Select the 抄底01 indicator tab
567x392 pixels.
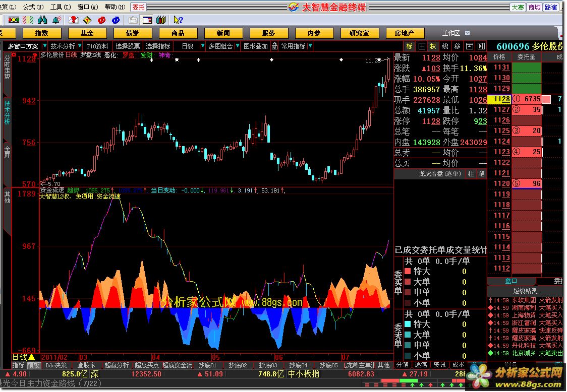(207, 365)
